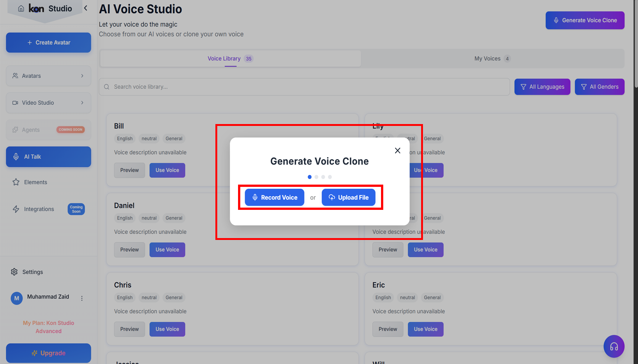Click the Record Voice button
638x364 pixels.
click(x=274, y=197)
